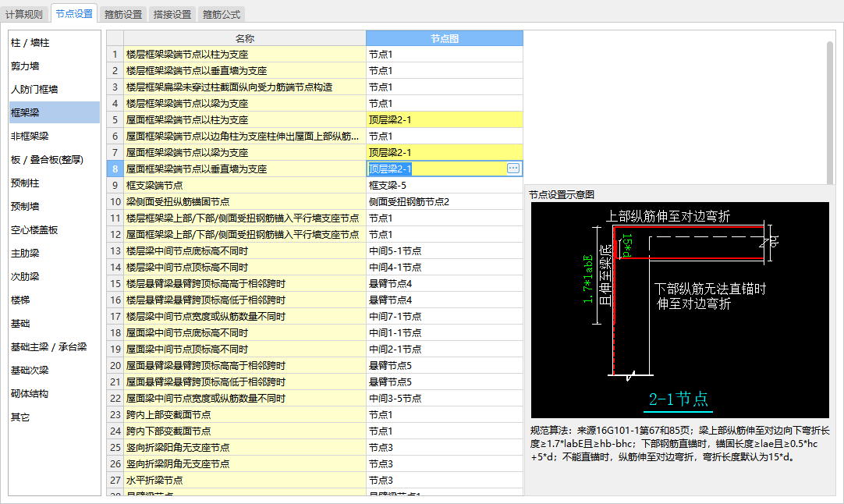Click 顶层梁2-1 cell in row 5
The width and height of the screenshot is (844, 504).
click(445, 119)
